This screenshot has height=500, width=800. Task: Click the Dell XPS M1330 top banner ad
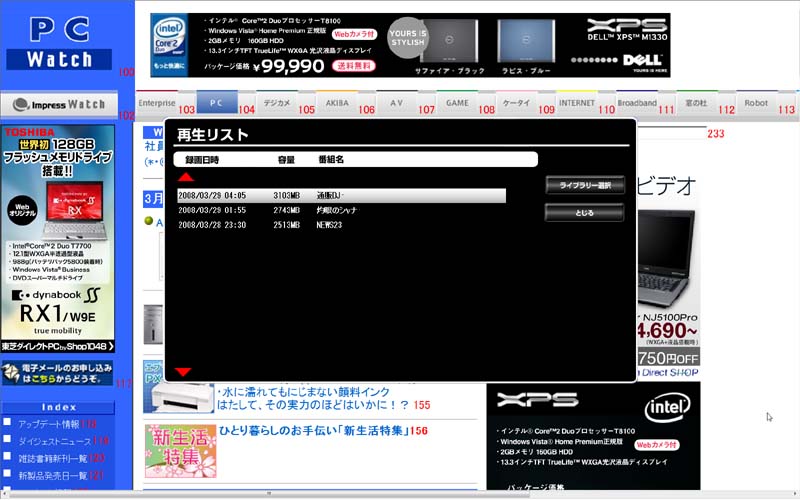[x=410, y=45]
